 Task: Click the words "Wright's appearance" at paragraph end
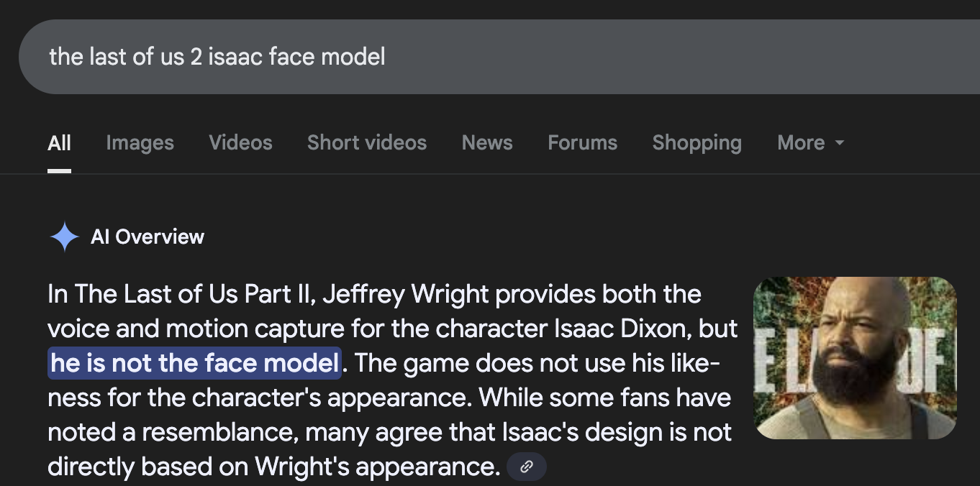[378, 467]
